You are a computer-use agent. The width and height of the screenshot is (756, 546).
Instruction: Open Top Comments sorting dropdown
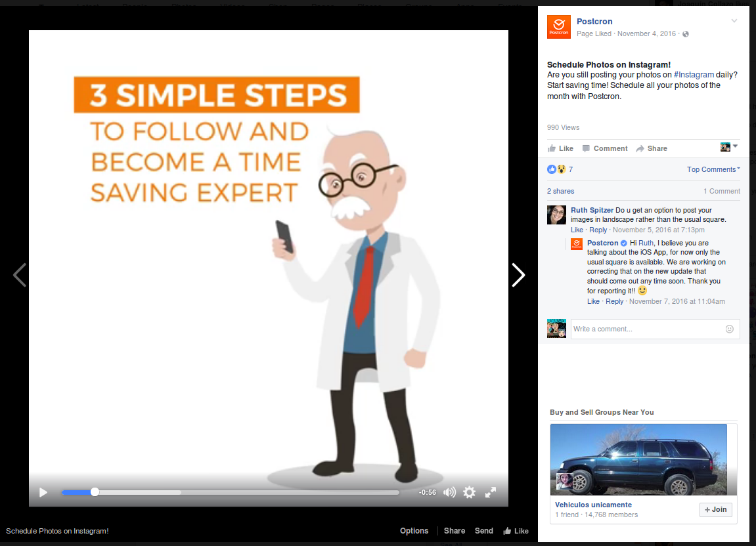point(713,169)
